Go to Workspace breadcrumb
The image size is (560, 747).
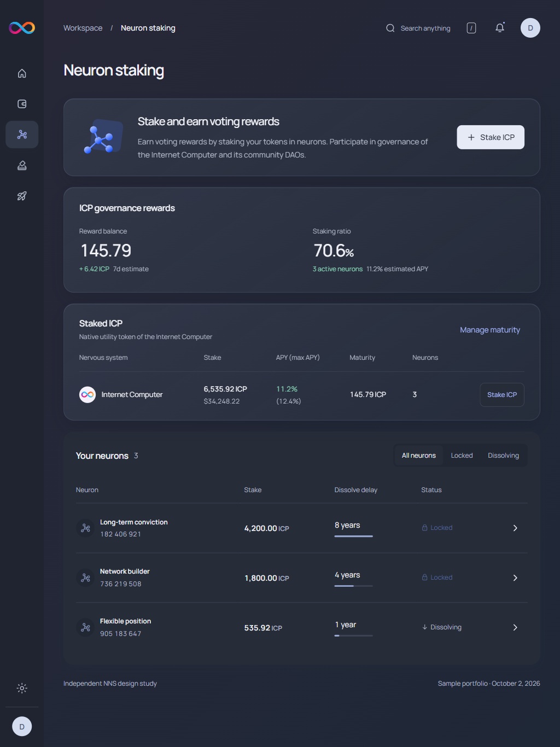pyautogui.click(x=83, y=28)
